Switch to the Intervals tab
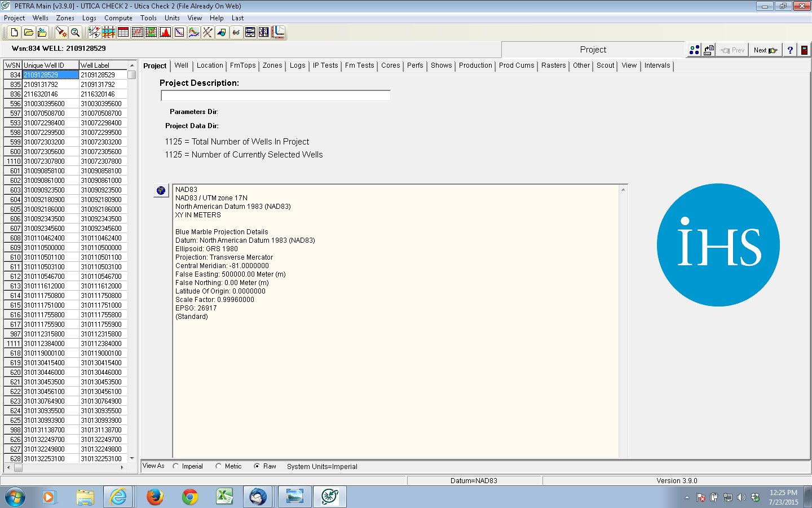 [x=657, y=65]
